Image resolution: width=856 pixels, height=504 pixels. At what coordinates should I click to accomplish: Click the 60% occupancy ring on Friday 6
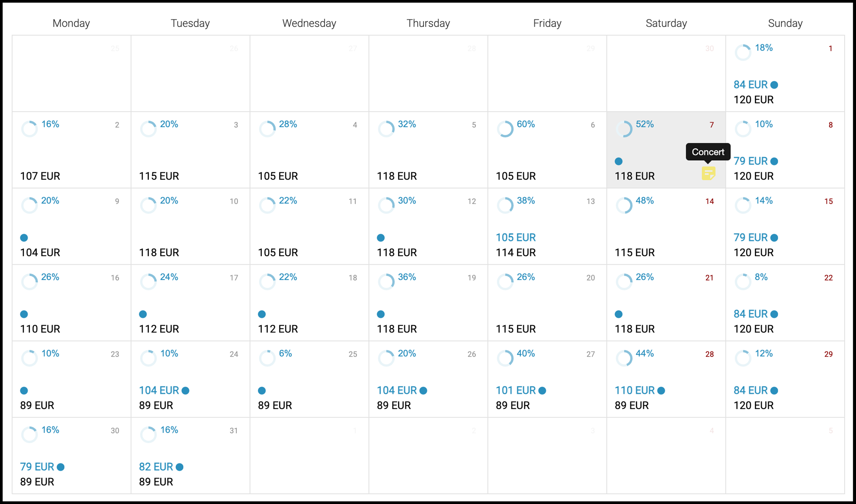tap(505, 129)
